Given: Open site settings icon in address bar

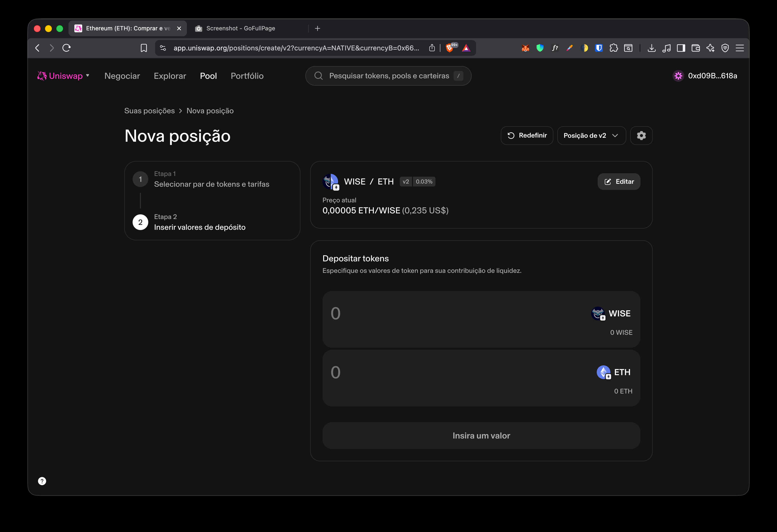Looking at the screenshot, I should 163,48.
